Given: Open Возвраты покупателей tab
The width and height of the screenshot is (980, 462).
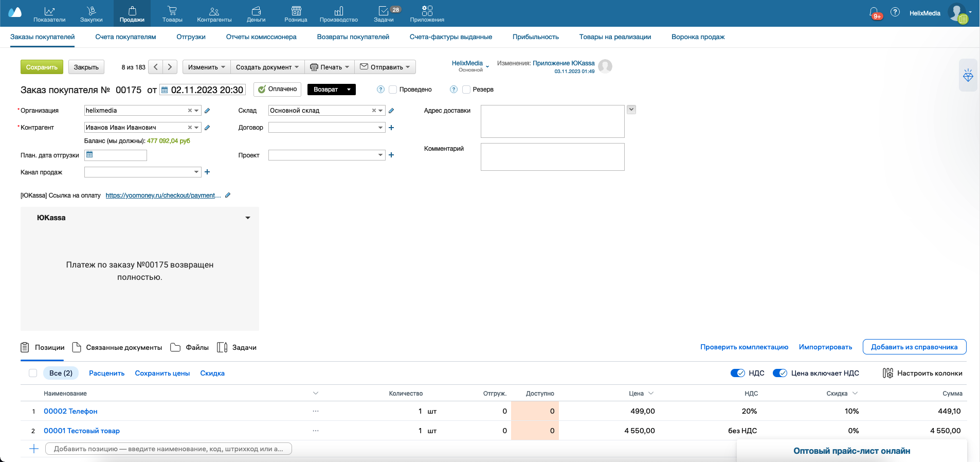Looking at the screenshot, I should click(x=353, y=37).
